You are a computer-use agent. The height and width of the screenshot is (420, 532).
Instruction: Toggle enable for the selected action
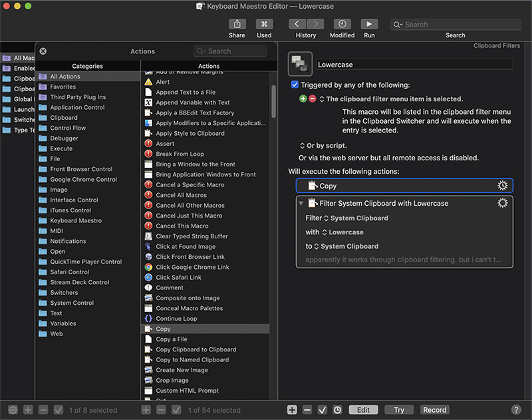pyautogui.click(x=323, y=410)
